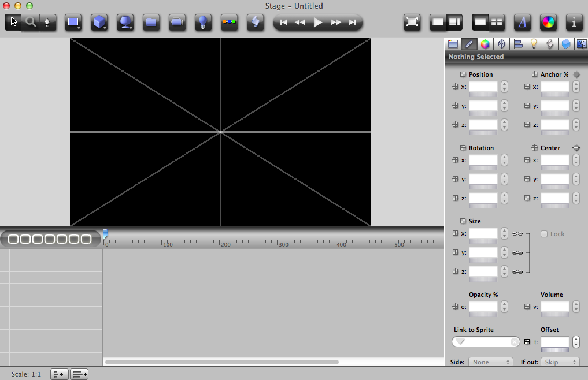Screen dimensions: 588x380
Task: Open the If out dropdown set to Skip
Action: click(x=560, y=362)
